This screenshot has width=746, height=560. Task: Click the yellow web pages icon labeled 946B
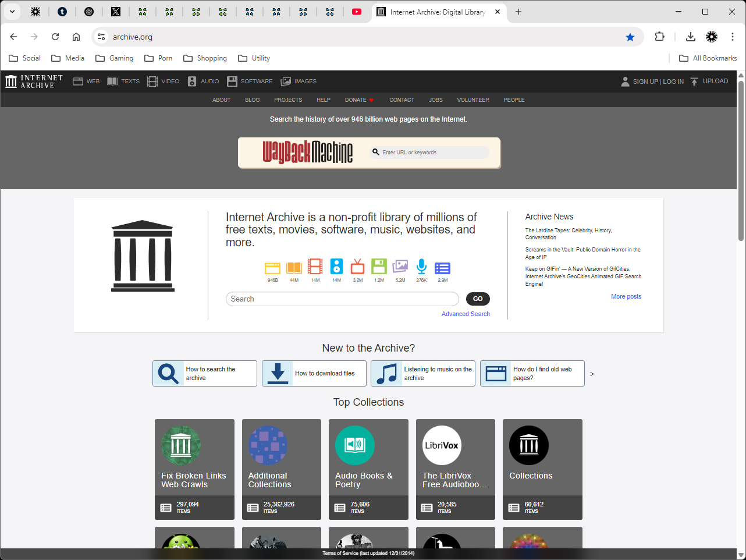[x=272, y=268]
